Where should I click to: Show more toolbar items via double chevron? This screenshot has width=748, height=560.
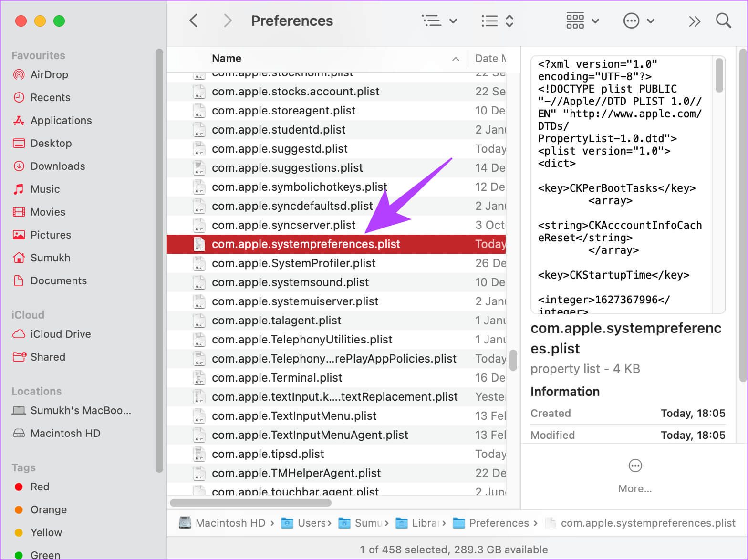click(x=695, y=21)
